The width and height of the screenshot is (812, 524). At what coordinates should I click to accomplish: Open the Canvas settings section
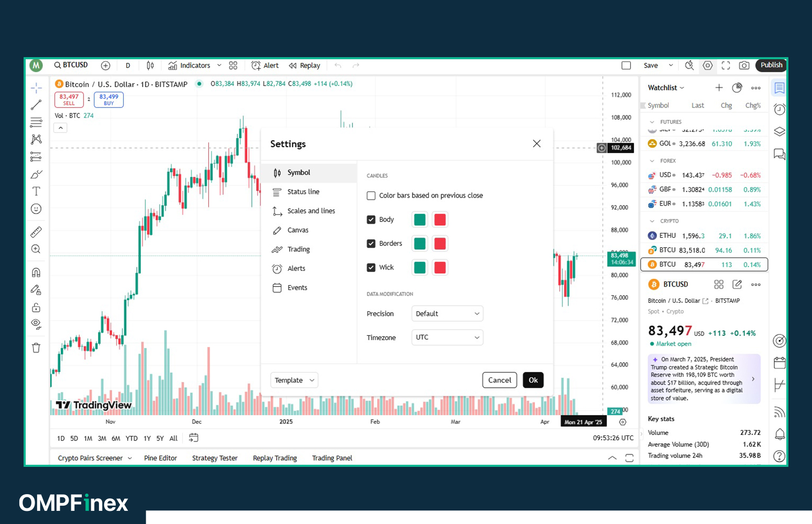298,230
